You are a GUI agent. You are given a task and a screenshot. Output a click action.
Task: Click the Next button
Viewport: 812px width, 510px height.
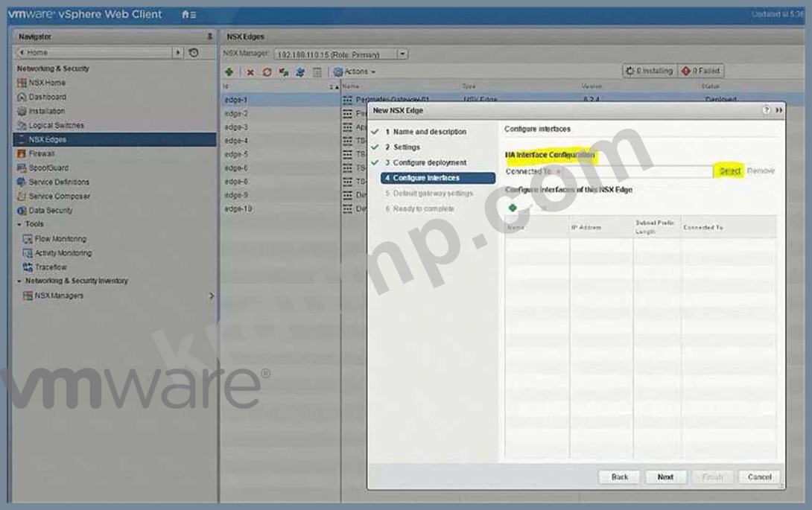665,476
